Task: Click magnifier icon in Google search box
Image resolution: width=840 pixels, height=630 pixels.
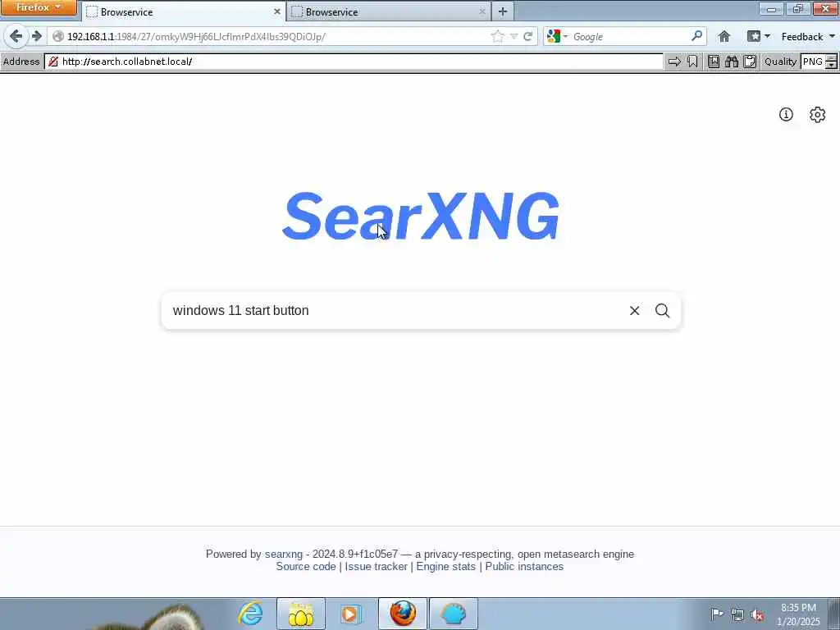Action: pyautogui.click(x=696, y=36)
